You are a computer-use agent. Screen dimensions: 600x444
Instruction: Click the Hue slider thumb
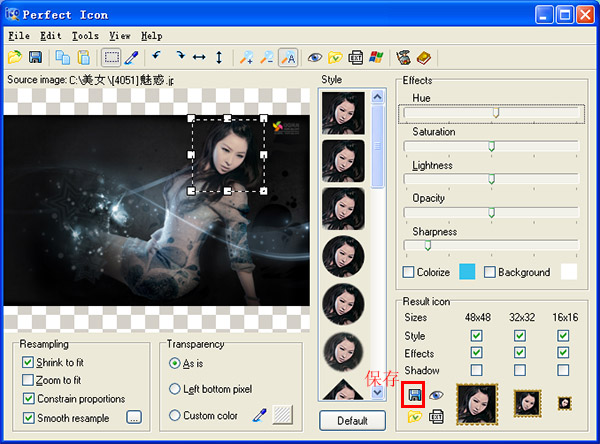(x=496, y=113)
